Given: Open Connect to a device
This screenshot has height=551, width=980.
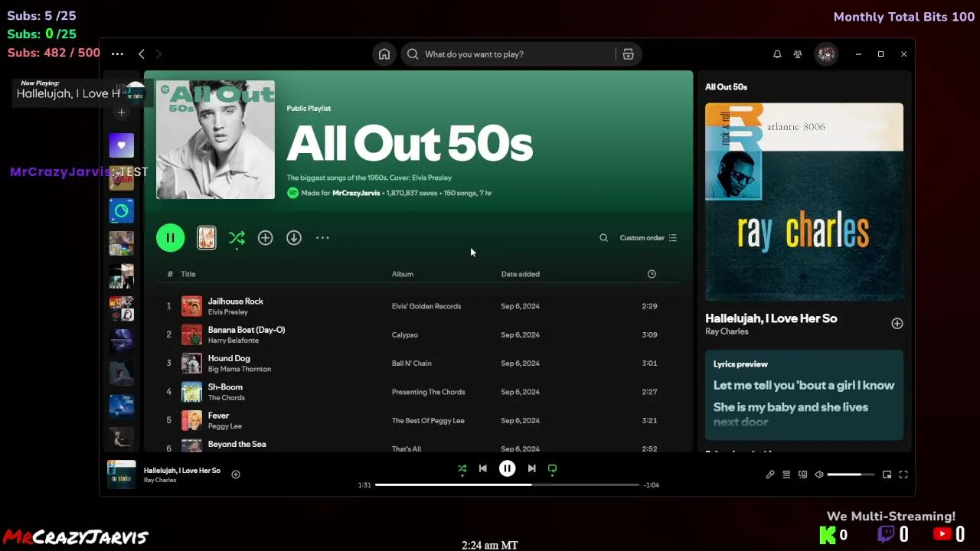Looking at the screenshot, I should 802,474.
